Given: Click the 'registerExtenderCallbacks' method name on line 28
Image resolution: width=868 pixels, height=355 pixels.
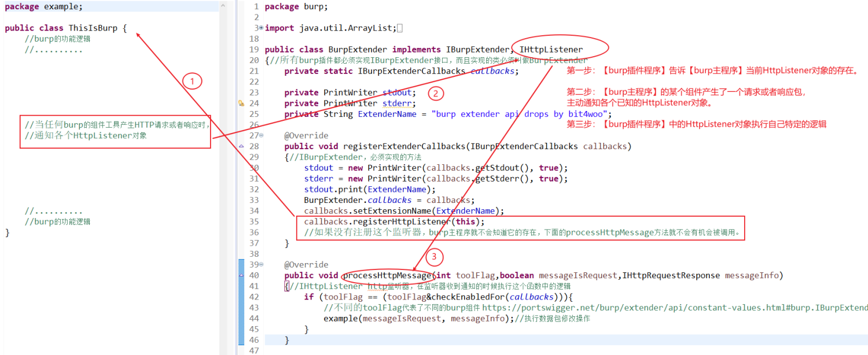Looking at the screenshot, I should tap(404, 146).
